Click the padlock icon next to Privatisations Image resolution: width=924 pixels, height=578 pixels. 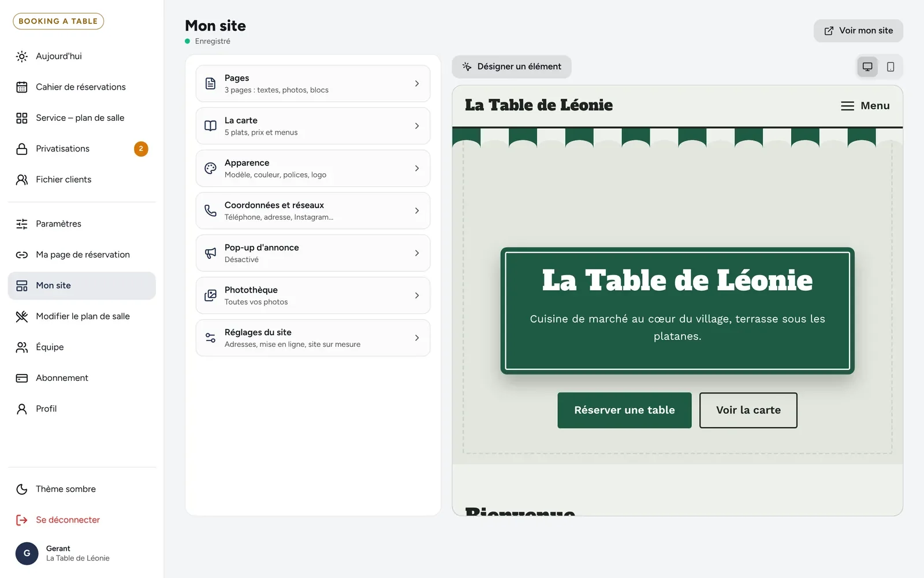tap(22, 149)
